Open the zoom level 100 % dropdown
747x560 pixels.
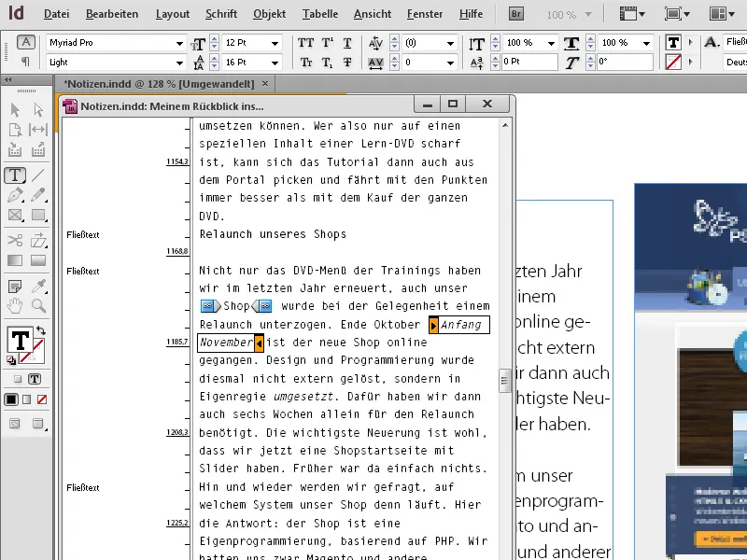(588, 14)
